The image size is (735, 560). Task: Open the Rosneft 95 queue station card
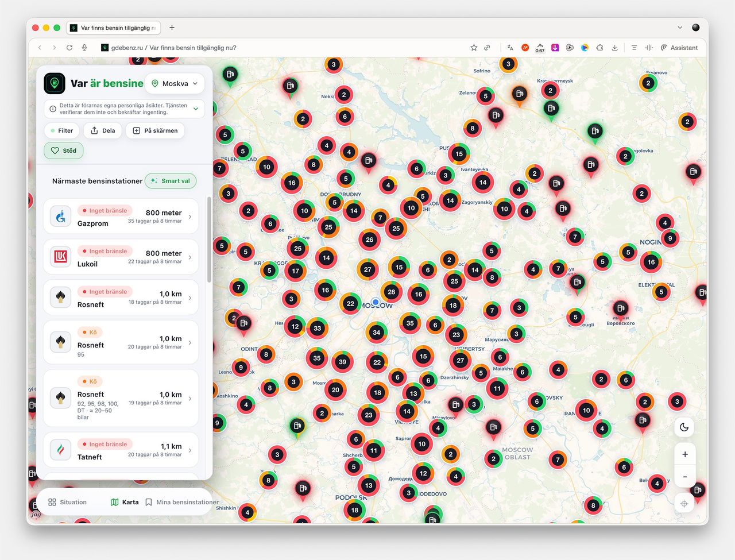tap(121, 342)
